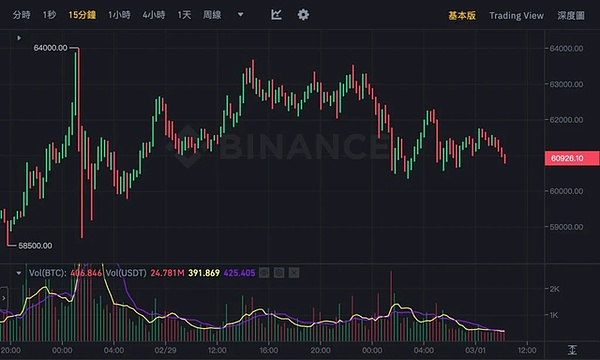This screenshot has height=360, width=600.
Task: Click the Vol(BTC) label
Action: [x=47, y=273]
